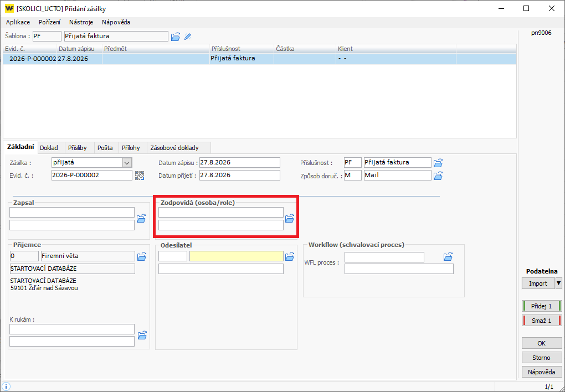
Task: Open the Nástroje menu
Action: point(81,22)
